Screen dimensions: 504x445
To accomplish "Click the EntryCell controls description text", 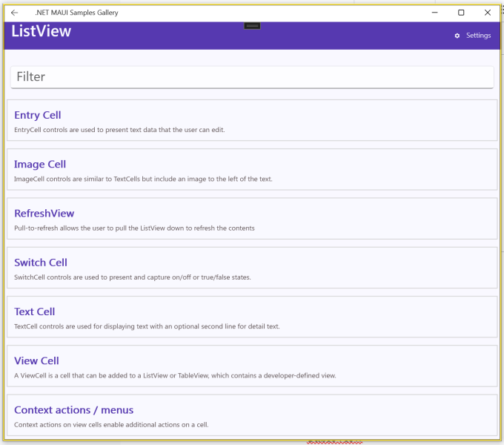I will tap(119, 130).
